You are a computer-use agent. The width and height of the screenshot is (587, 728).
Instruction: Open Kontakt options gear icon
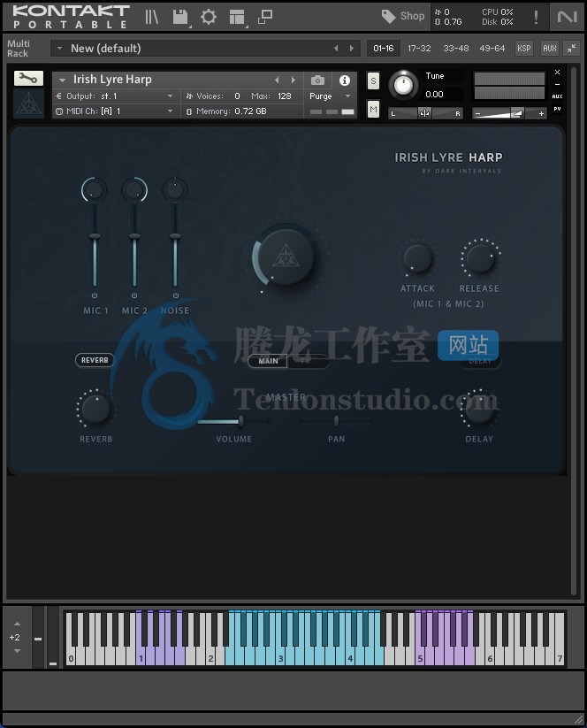(209, 17)
